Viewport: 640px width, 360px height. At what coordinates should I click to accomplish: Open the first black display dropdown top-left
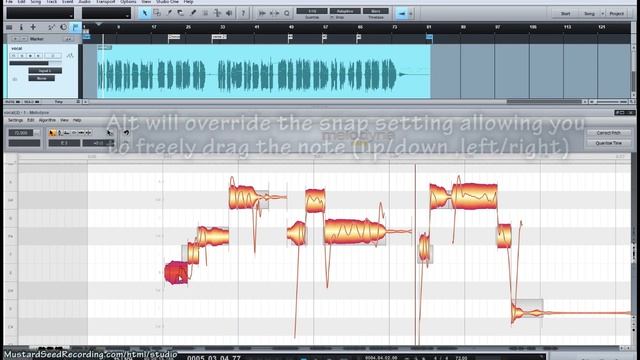[x=40, y=13]
